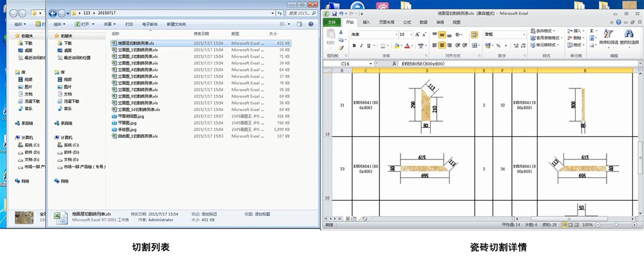Click the Sort and Filter icon

(x=607, y=35)
